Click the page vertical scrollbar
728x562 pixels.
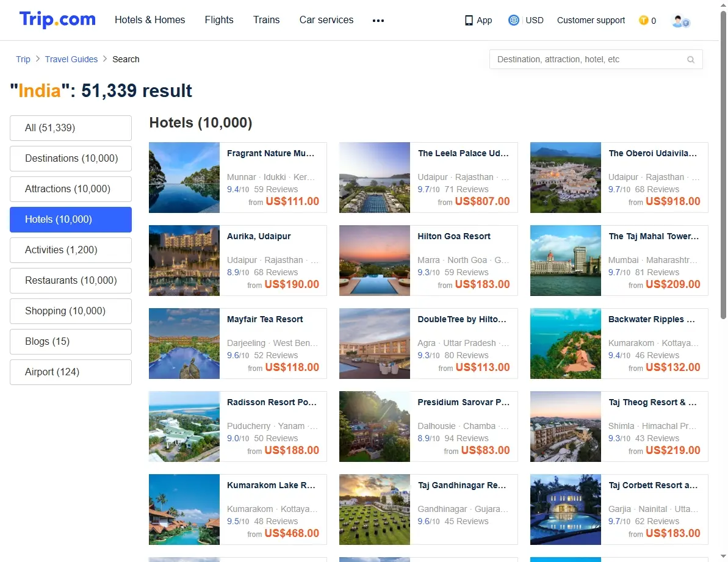723,165
